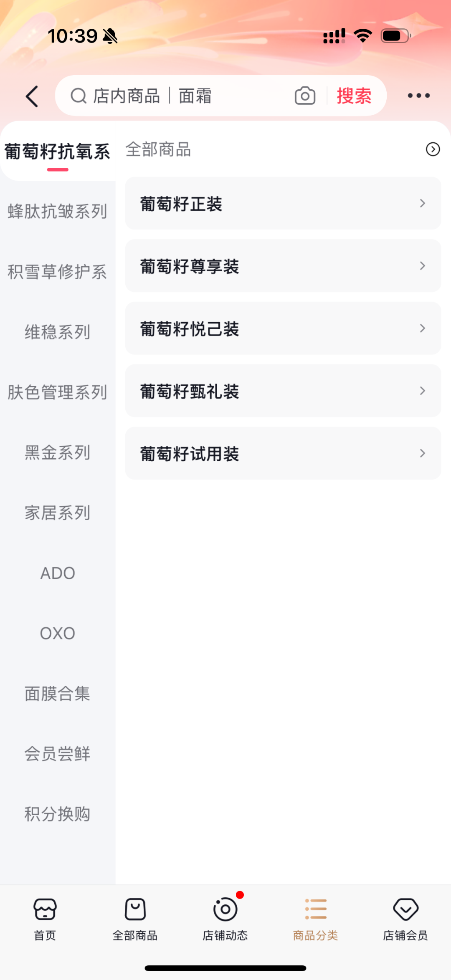Open the 葡萄籽甄礼装 category row
The width and height of the screenshot is (451, 980).
pyautogui.click(x=283, y=391)
